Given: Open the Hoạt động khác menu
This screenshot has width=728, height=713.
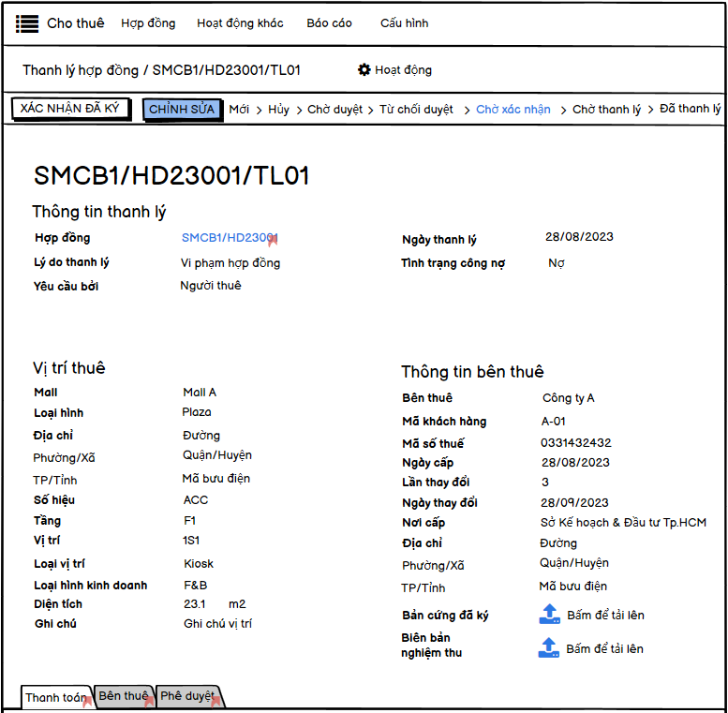Looking at the screenshot, I should (240, 23).
